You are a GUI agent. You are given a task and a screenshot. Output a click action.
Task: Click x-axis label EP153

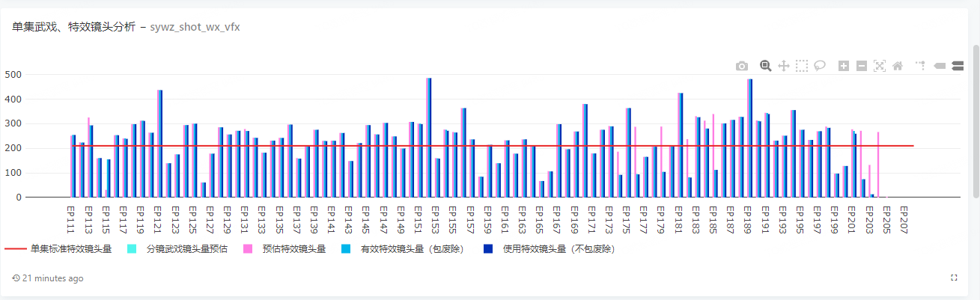point(435,220)
